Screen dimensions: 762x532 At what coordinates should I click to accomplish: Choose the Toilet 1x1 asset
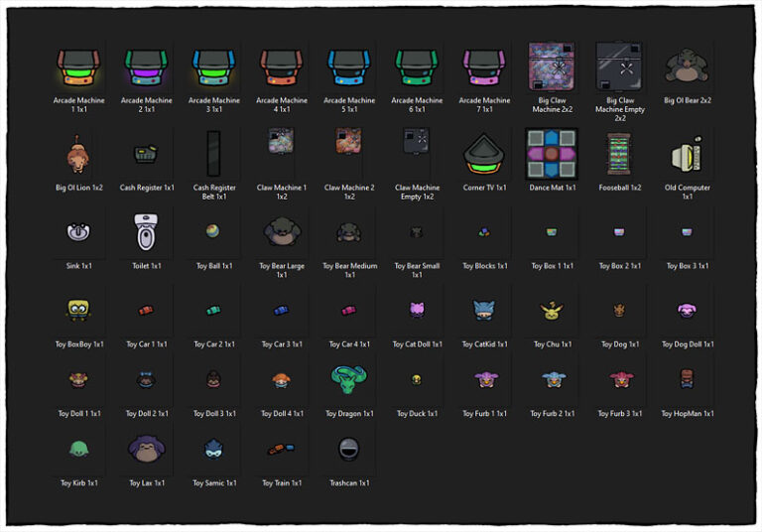tap(147, 233)
